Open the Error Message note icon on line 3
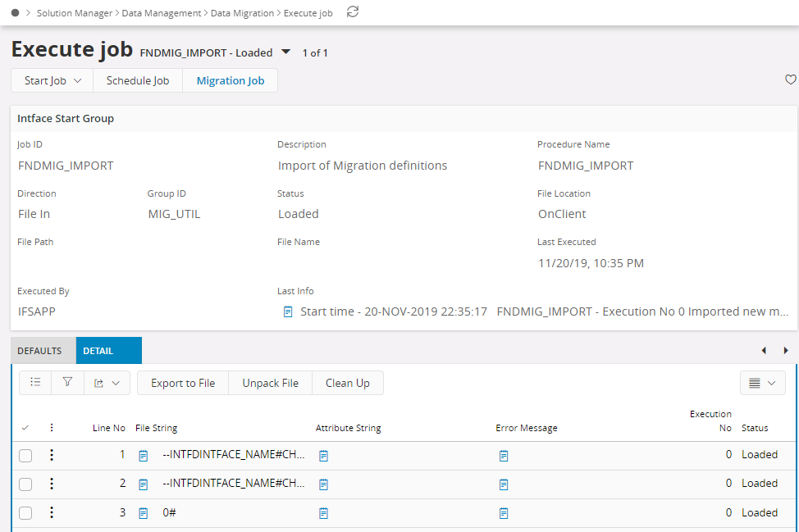 (503, 512)
